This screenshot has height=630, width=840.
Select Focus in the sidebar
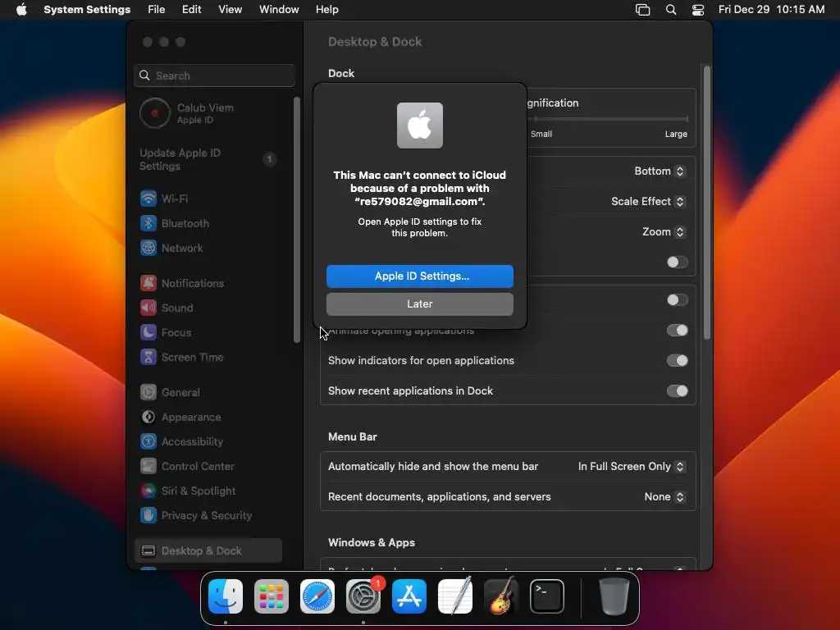(209, 333)
